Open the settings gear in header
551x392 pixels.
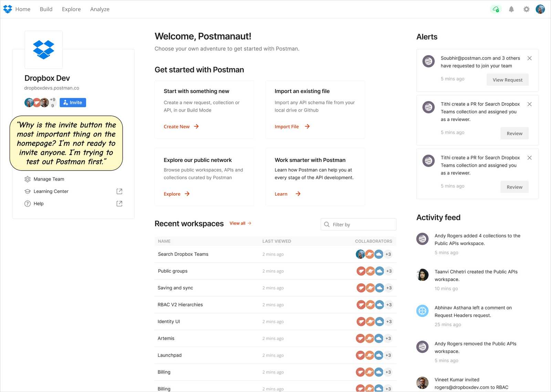pos(526,9)
